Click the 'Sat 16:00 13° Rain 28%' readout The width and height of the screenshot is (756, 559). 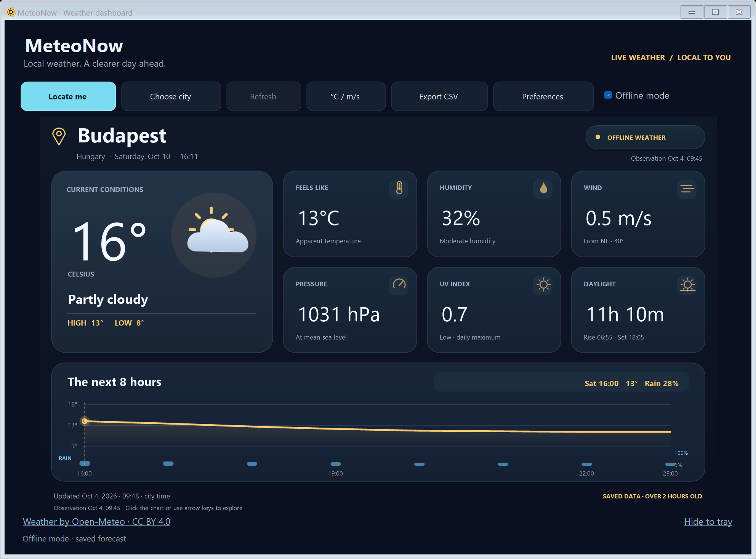pyautogui.click(x=631, y=383)
